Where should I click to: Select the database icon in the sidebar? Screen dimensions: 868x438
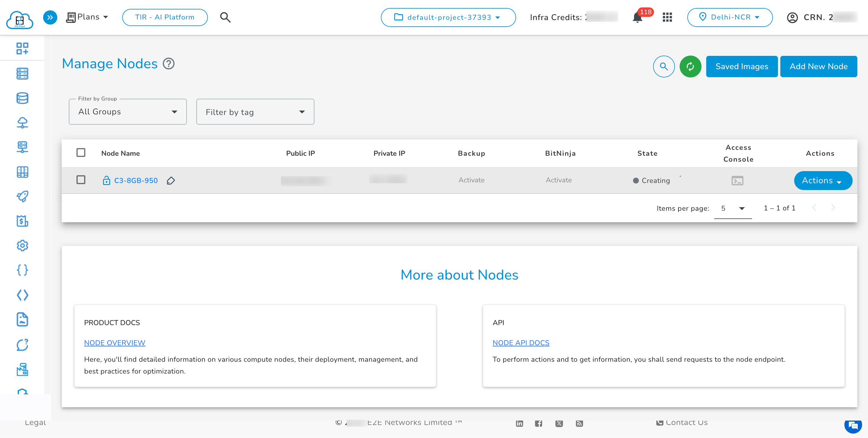click(22, 98)
